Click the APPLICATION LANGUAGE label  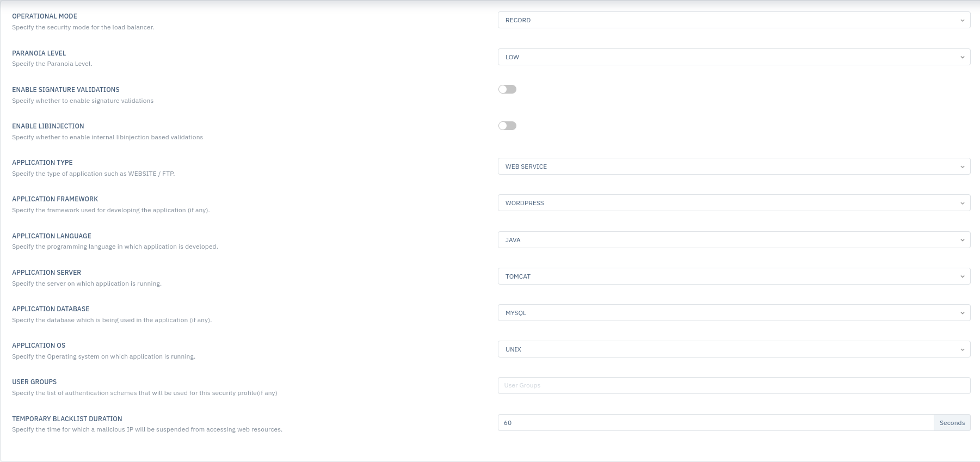click(52, 236)
